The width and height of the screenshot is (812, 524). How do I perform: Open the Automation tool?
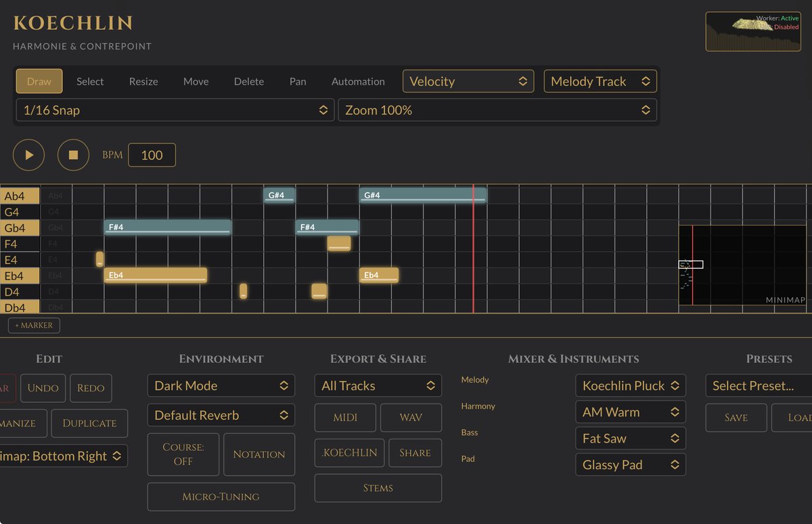point(358,81)
